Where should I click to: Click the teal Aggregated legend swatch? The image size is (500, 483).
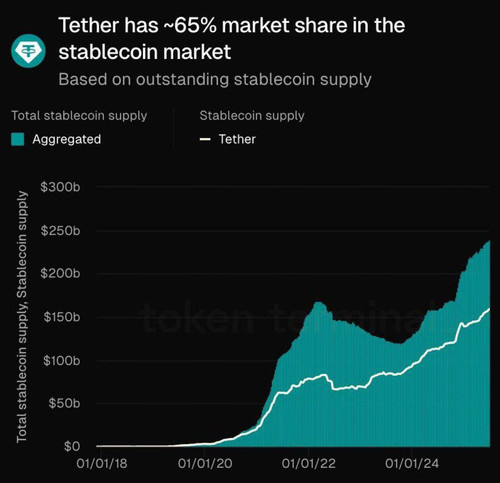pyautogui.click(x=18, y=139)
